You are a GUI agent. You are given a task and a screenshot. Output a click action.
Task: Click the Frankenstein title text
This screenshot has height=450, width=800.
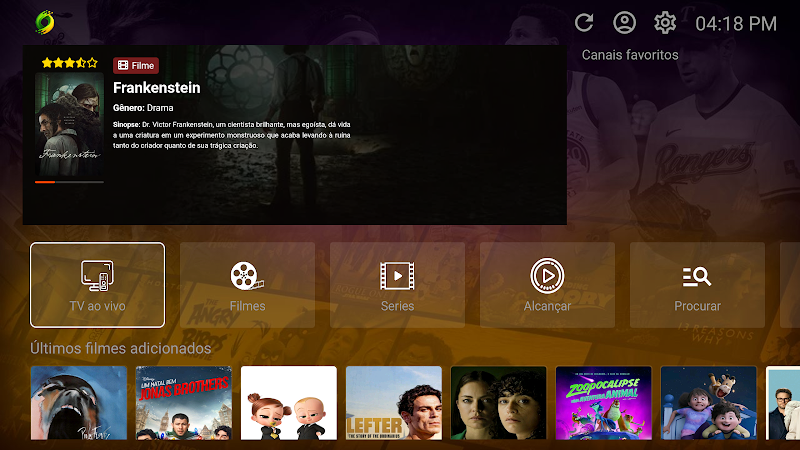pyautogui.click(x=157, y=88)
